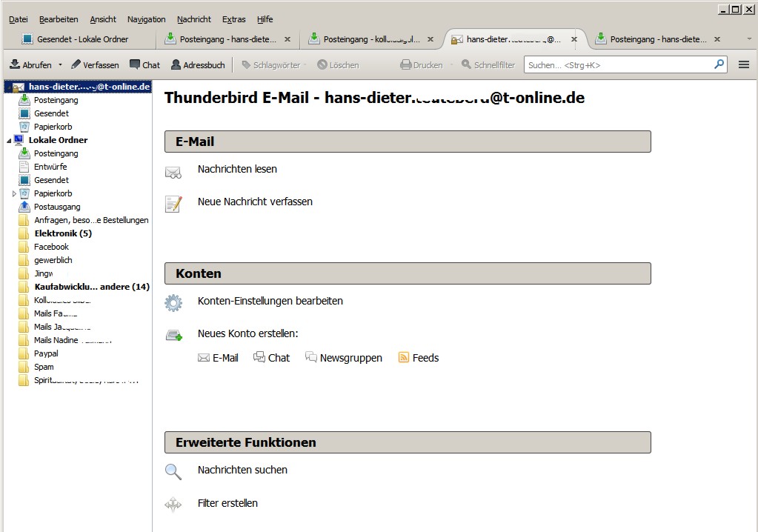This screenshot has height=532, width=758.
Task: Click the Schlagwörter toolbar button
Action: (271, 64)
